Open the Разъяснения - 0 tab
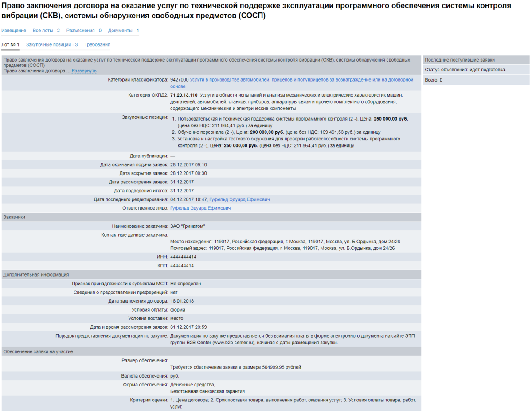The width and height of the screenshot is (532, 413). click(84, 31)
